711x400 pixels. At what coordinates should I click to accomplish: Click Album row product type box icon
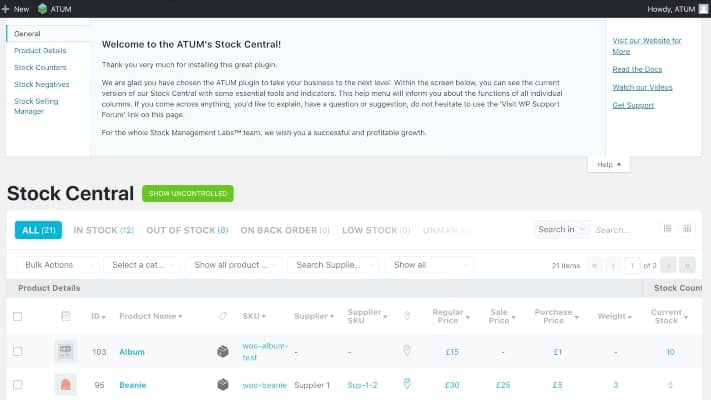tap(223, 351)
